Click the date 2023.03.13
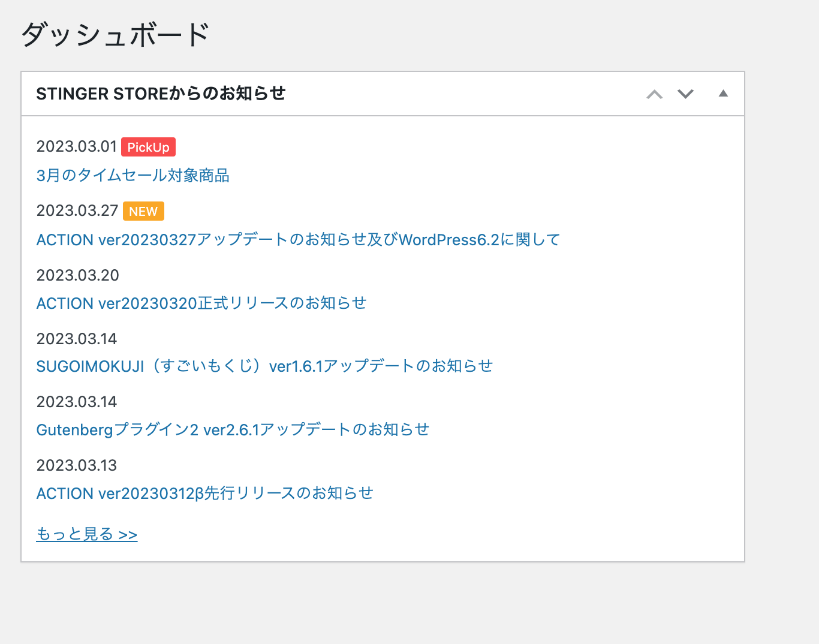Viewport: 819px width, 644px height. pyautogui.click(x=77, y=465)
